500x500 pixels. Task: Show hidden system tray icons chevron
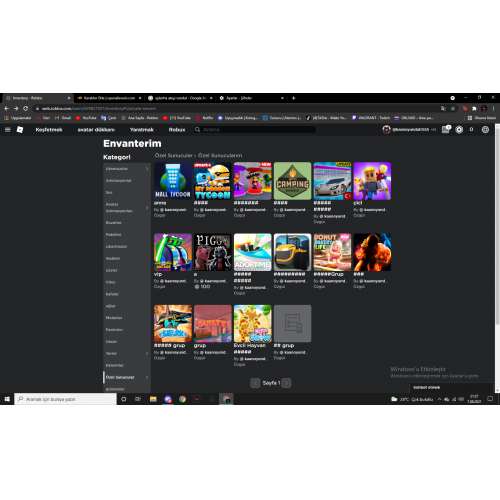pyautogui.click(x=440, y=399)
